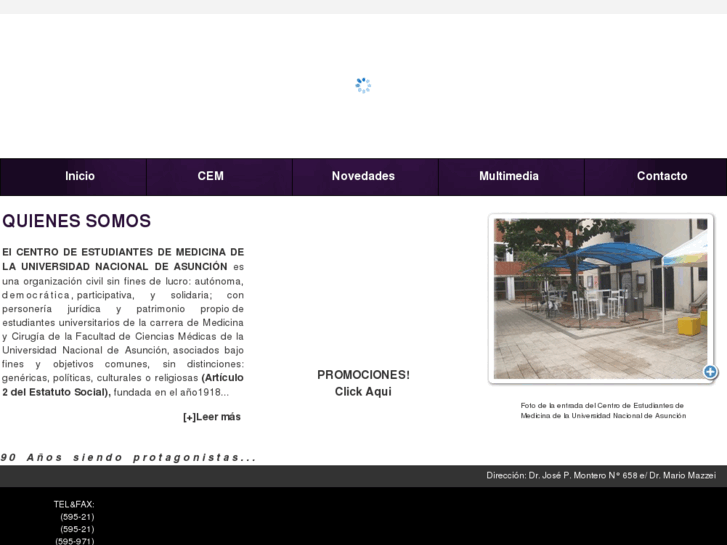The height and width of the screenshot is (545, 727).
Task: Open the CEM menu item
Action: click(x=210, y=176)
